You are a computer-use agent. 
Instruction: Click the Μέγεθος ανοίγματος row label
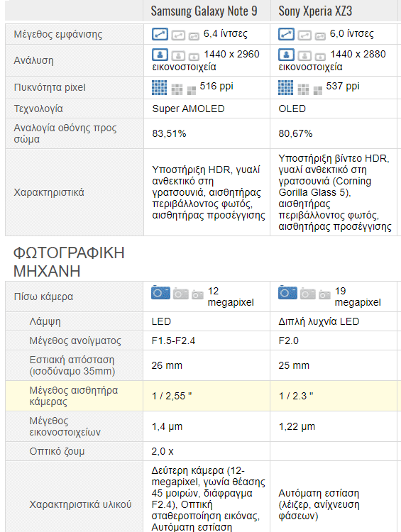(75, 340)
